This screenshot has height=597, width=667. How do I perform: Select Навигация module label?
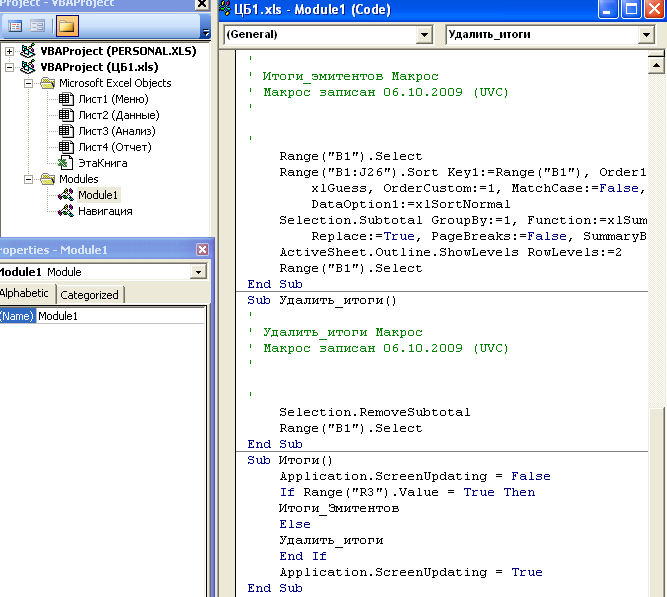(105, 211)
